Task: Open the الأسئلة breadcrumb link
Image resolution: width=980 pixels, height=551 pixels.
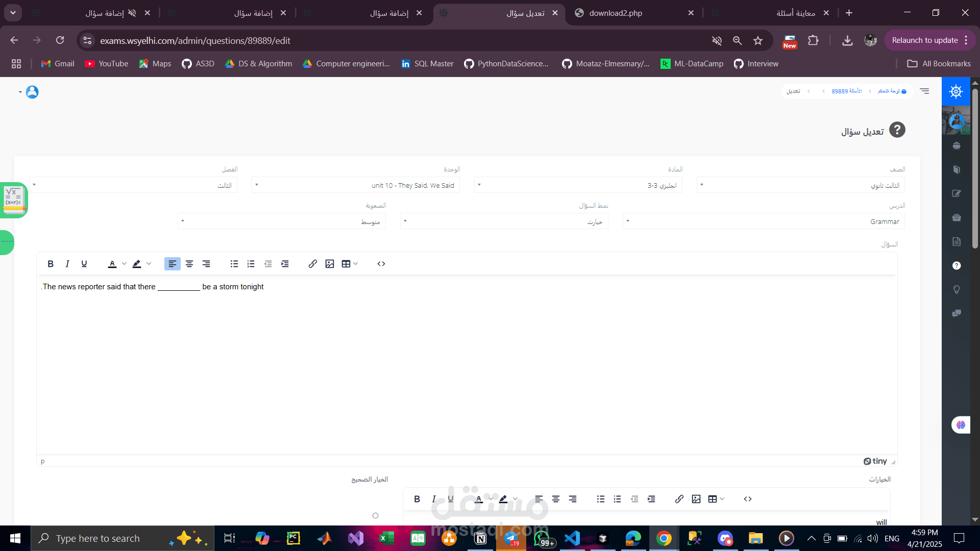Action: point(855,91)
